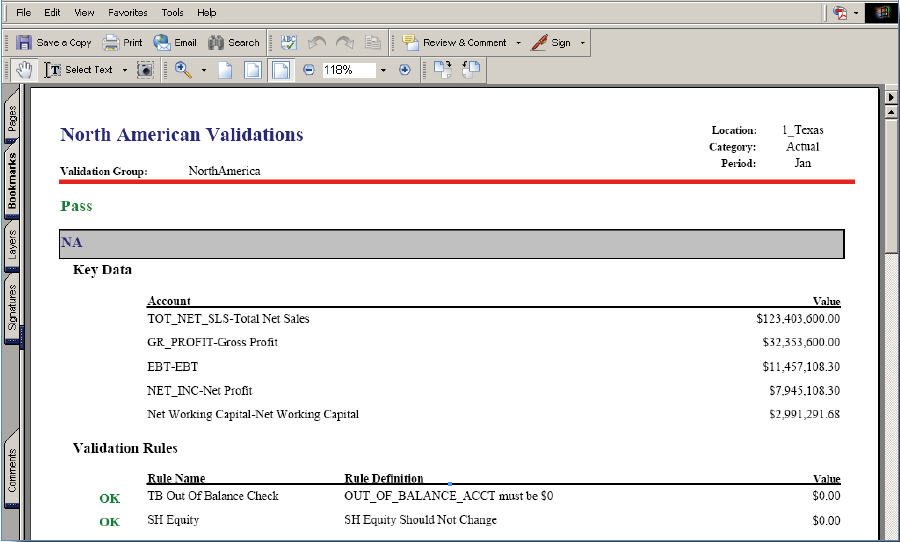Click the 118% zoom percentage field
900x542 pixels.
tap(348, 70)
